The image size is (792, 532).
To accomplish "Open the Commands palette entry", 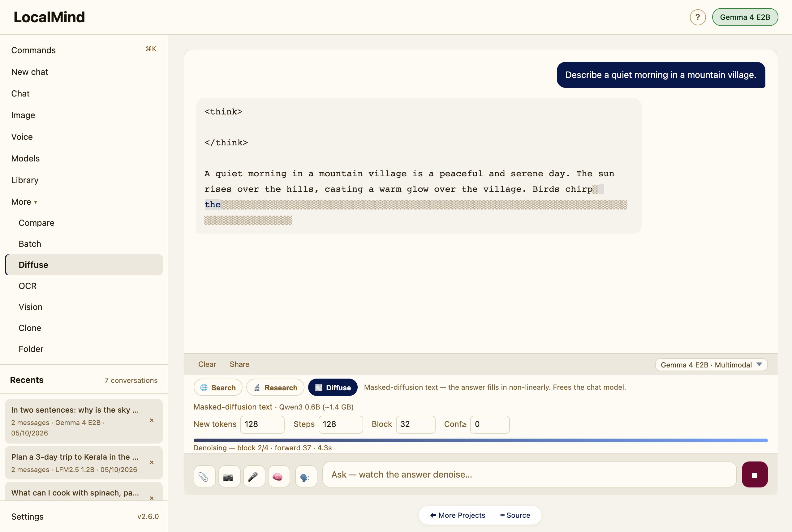I will pyautogui.click(x=84, y=50).
